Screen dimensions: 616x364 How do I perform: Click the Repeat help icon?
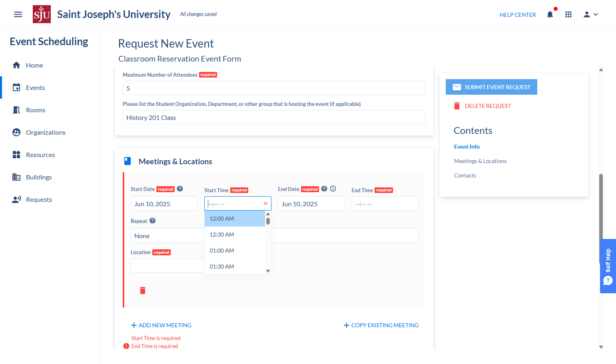coord(152,221)
